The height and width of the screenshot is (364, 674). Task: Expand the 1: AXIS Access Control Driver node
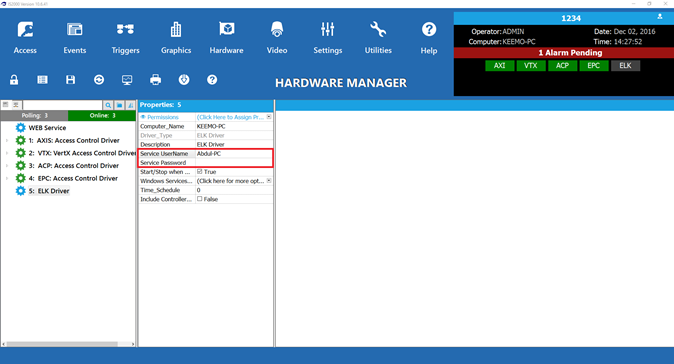7,141
